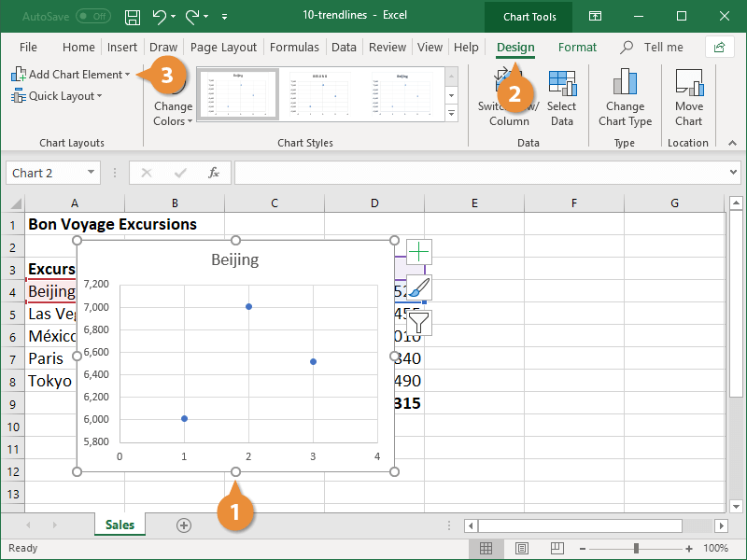Screen dimensions: 747x560
Task: Open the Chart Styles paintbrush button
Action: pyautogui.click(x=419, y=287)
